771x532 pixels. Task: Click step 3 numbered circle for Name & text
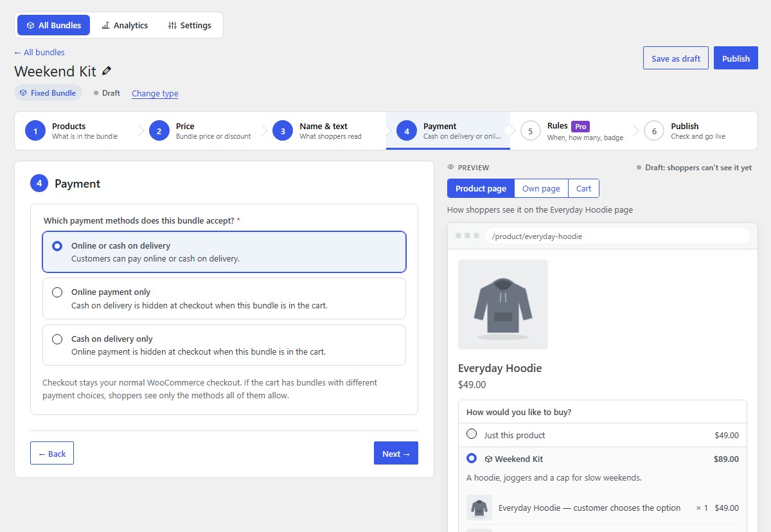tap(283, 131)
